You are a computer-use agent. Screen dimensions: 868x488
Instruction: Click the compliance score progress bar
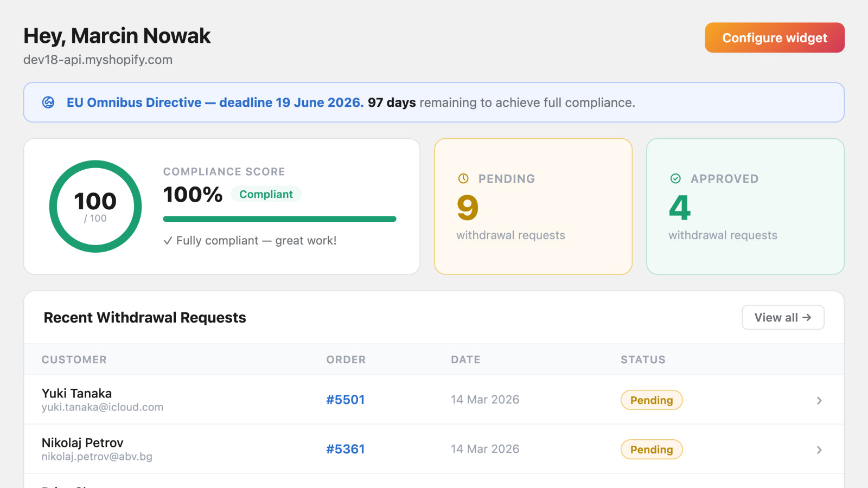coord(279,219)
